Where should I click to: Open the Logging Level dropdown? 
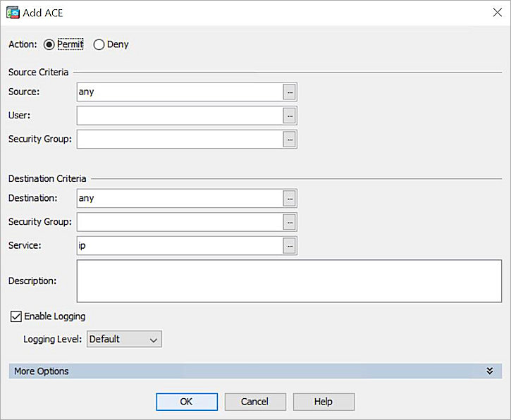pyautogui.click(x=124, y=339)
